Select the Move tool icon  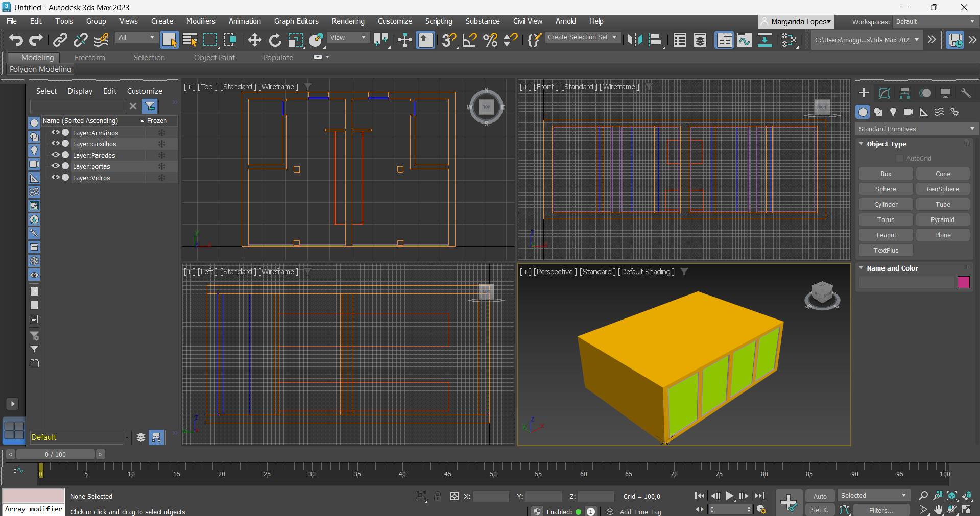coord(254,40)
